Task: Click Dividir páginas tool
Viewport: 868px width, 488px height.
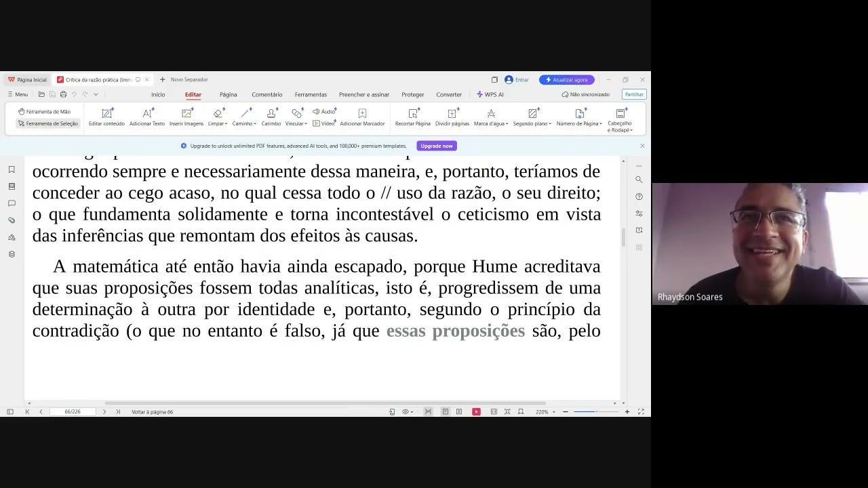Action: [452, 117]
